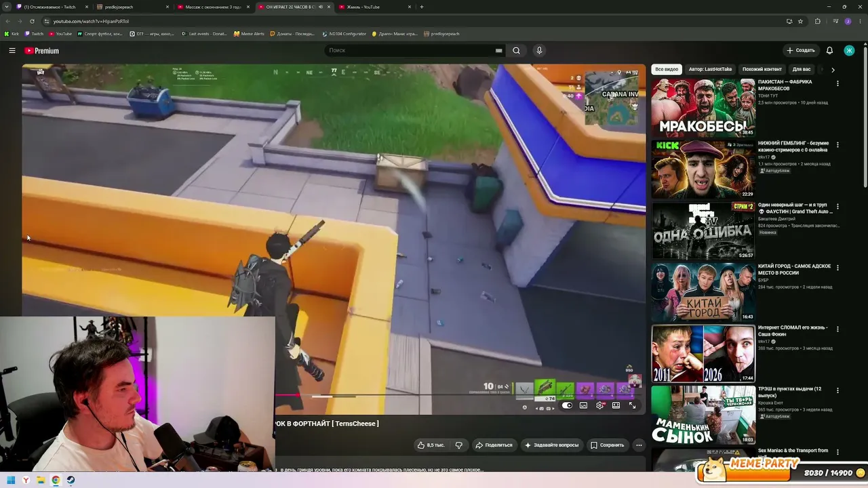The width and height of the screenshot is (868, 488).
Task: Focus the YouTube search field
Action: point(410,51)
